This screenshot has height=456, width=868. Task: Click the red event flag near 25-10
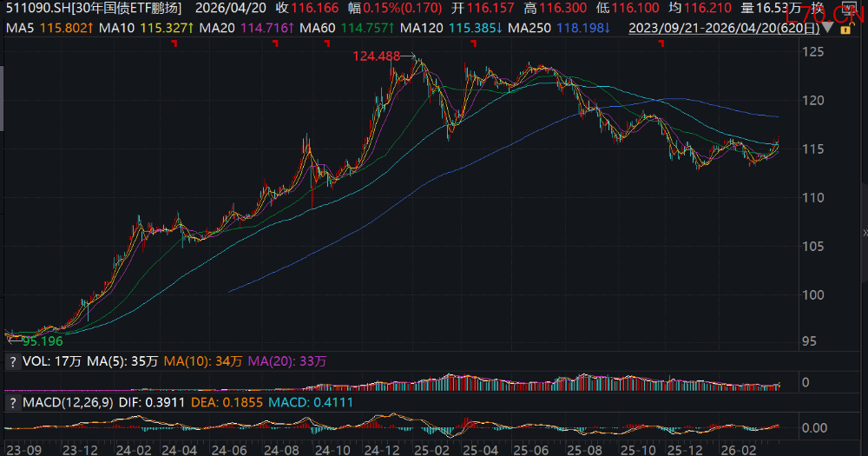pos(661,43)
